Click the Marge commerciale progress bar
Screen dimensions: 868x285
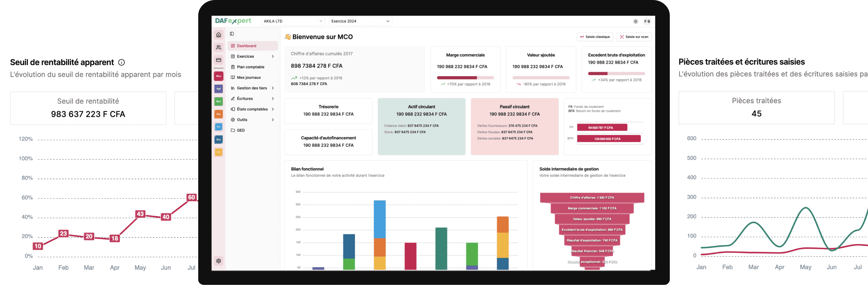coord(465,78)
